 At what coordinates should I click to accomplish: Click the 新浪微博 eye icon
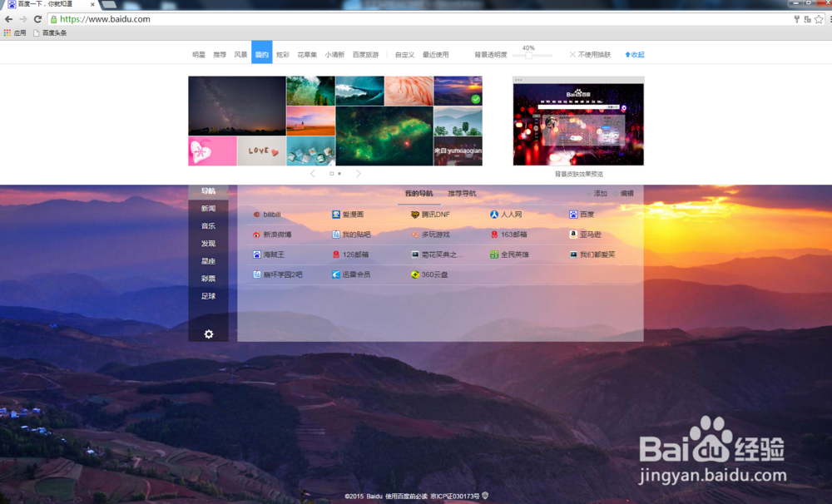pos(257,235)
